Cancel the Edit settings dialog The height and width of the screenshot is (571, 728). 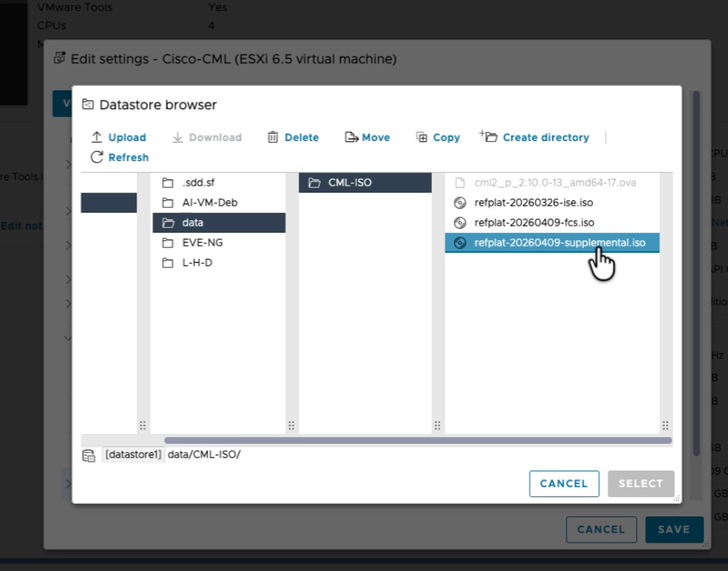click(x=601, y=529)
